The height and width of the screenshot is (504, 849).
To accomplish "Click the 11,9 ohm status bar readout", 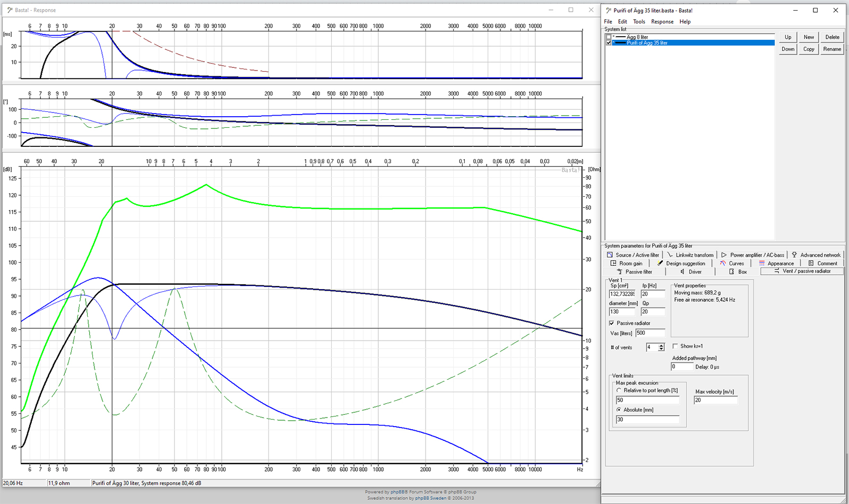I will tap(59, 483).
